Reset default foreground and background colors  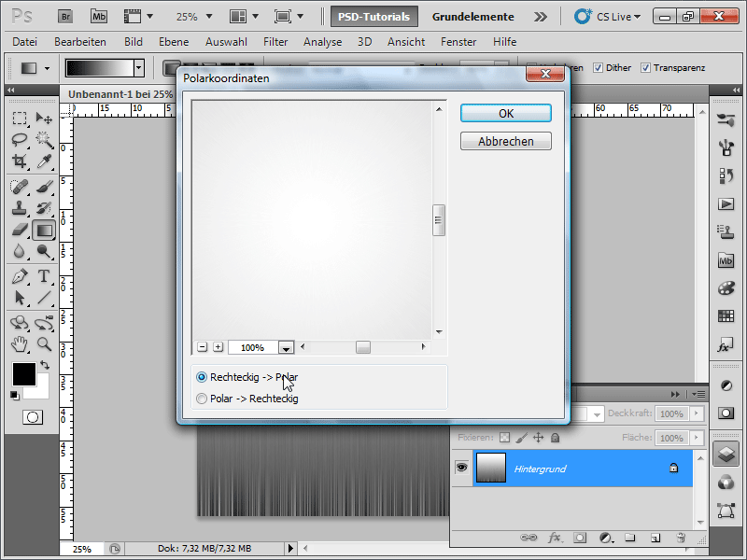[x=15, y=395]
